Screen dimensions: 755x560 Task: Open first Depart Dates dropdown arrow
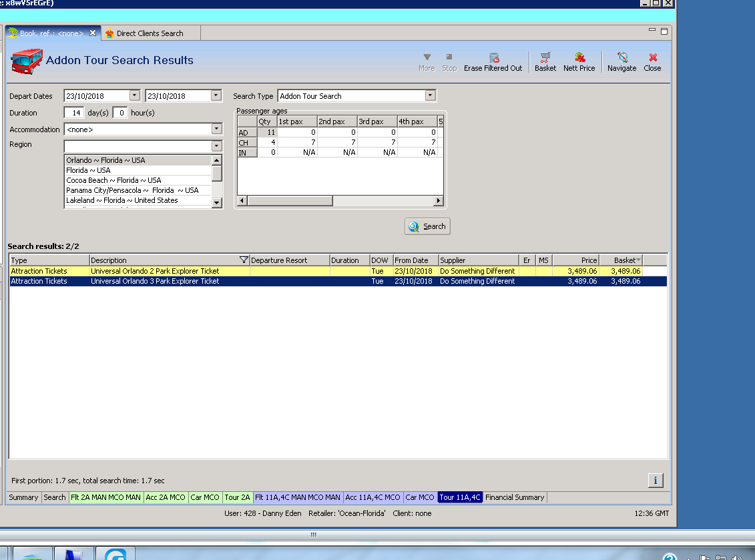pyautogui.click(x=134, y=95)
